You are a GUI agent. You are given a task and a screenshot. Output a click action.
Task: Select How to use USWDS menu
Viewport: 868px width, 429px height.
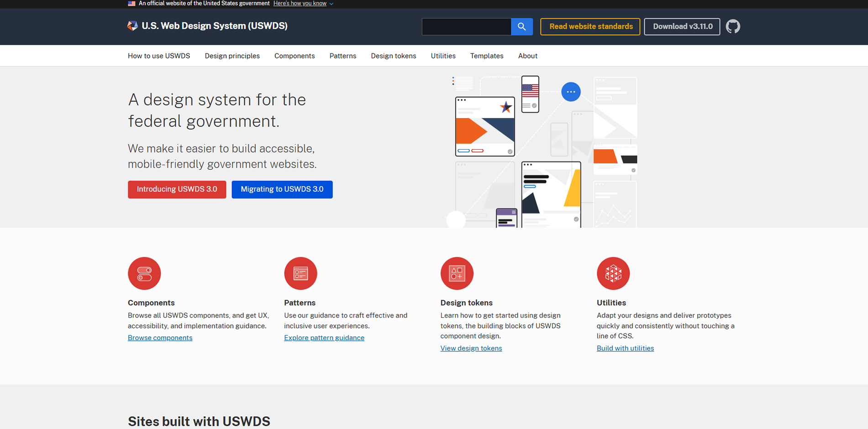159,56
